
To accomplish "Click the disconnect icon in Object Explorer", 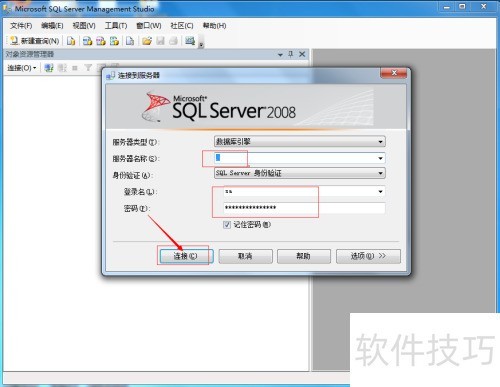I will click(x=62, y=68).
